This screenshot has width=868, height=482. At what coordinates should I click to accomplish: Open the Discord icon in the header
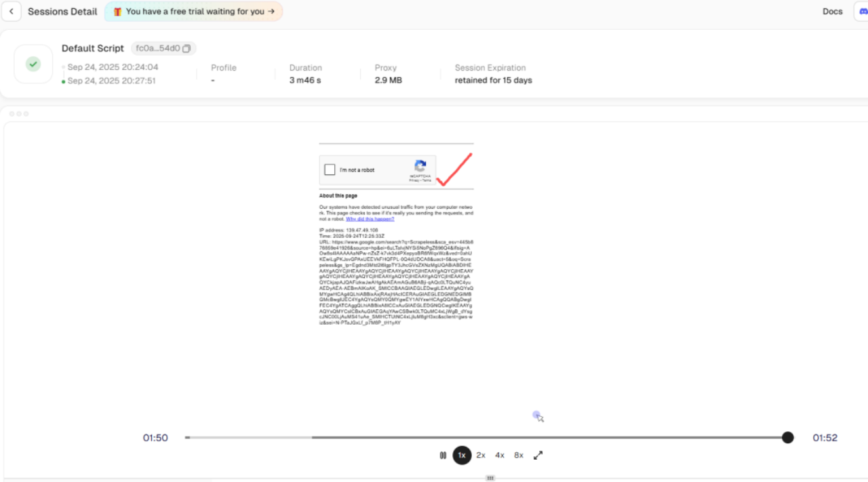(863, 12)
